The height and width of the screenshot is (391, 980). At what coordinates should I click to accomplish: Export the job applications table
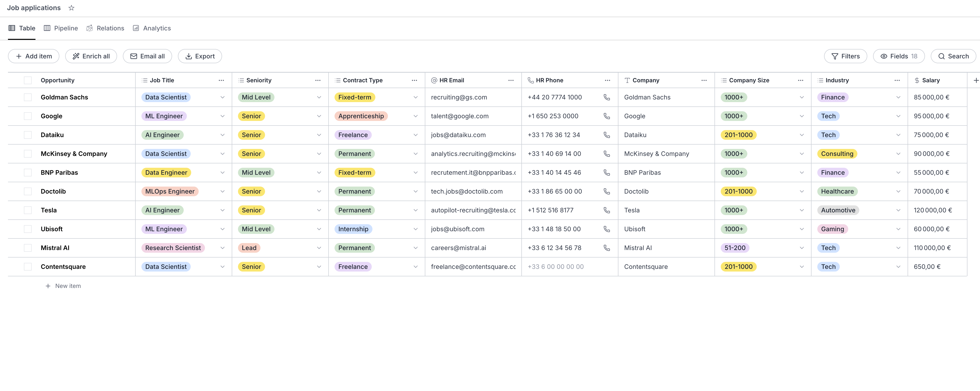pyautogui.click(x=200, y=56)
